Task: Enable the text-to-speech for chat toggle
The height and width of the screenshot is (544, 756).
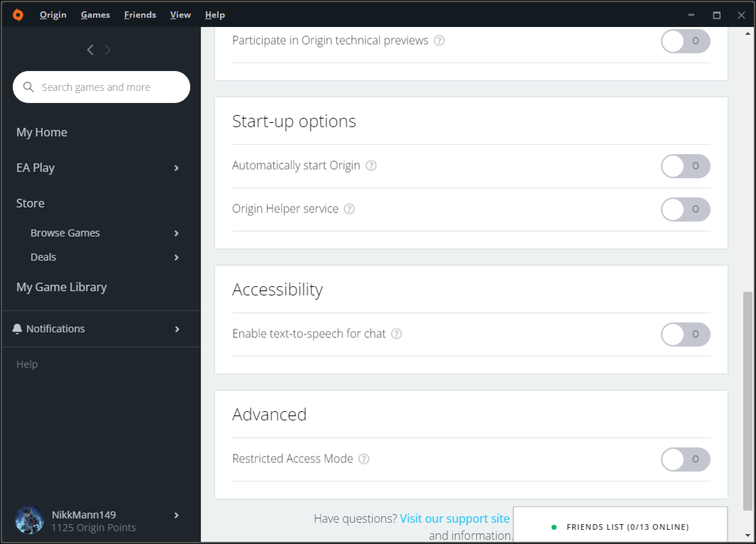Action: coord(684,334)
